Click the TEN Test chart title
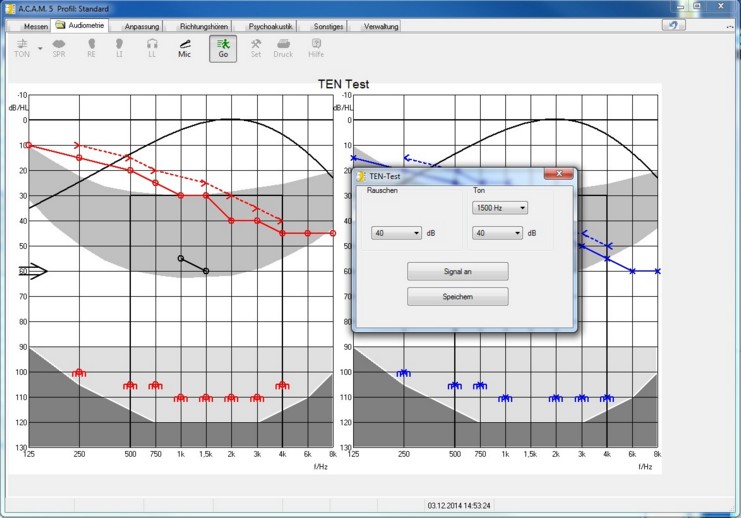 pyautogui.click(x=343, y=84)
